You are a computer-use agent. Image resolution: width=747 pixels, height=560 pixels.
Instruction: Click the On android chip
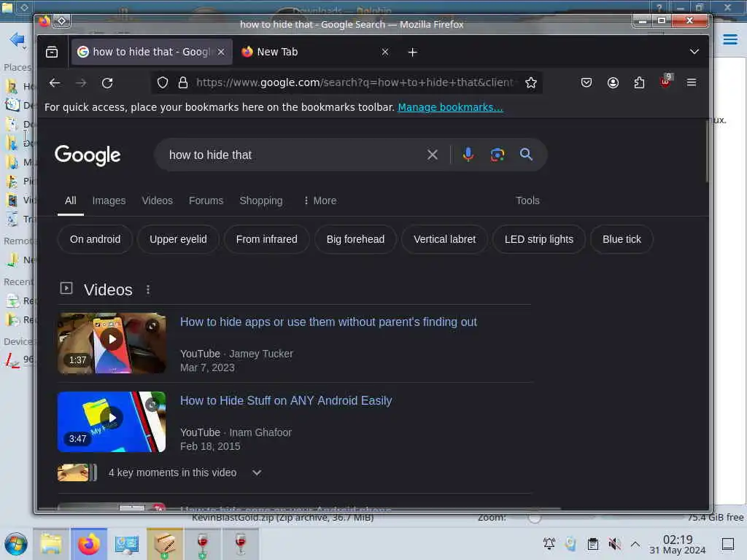click(x=96, y=239)
